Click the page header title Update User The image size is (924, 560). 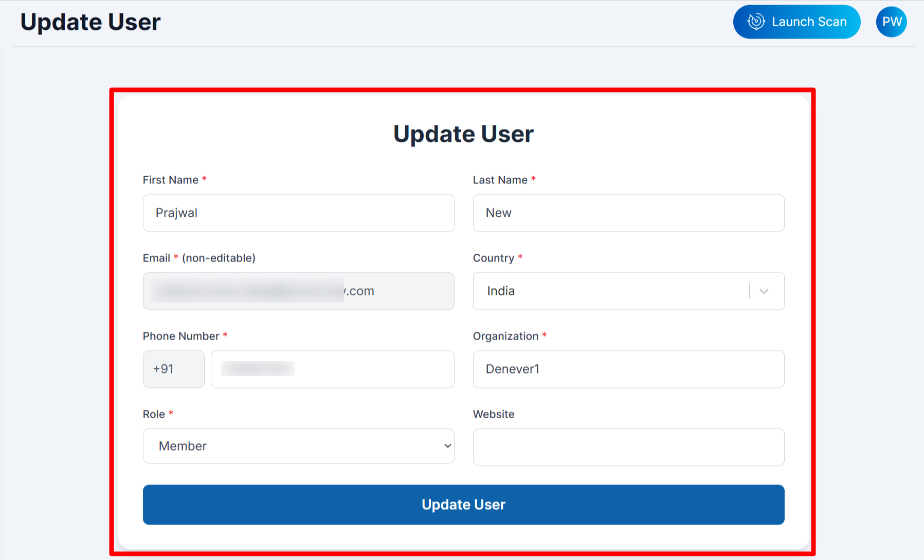[90, 22]
